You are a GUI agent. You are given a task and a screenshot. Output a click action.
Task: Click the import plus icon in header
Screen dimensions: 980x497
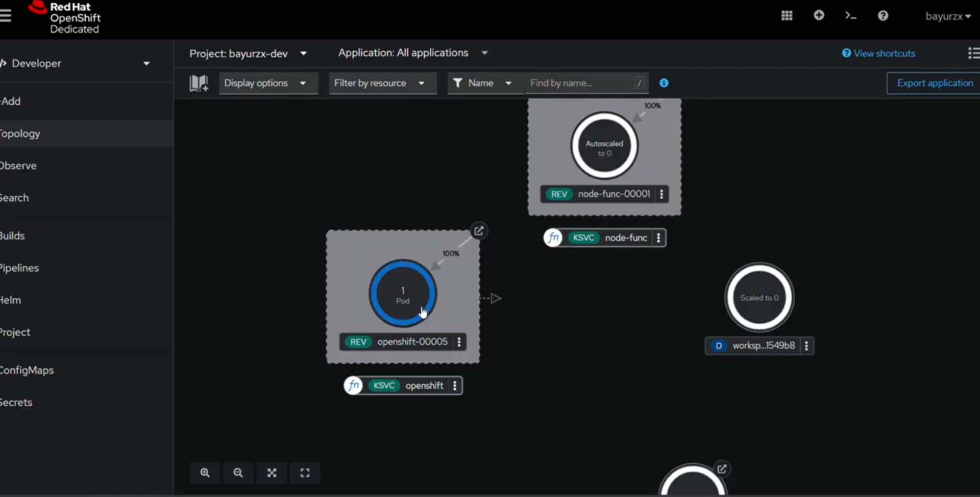pos(819,16)
